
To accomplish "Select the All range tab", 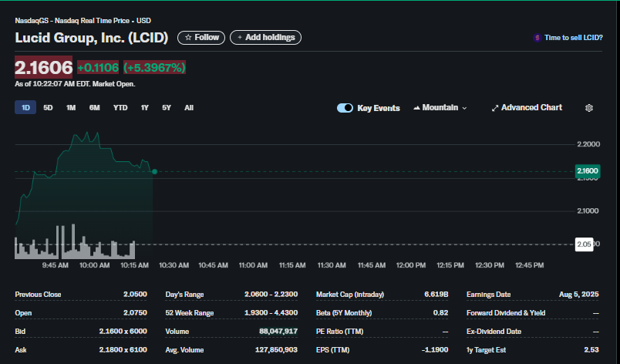I will pos(189,107).
